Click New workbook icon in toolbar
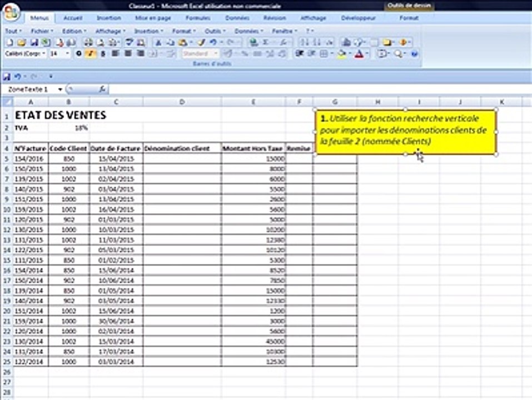 (9, 42)
